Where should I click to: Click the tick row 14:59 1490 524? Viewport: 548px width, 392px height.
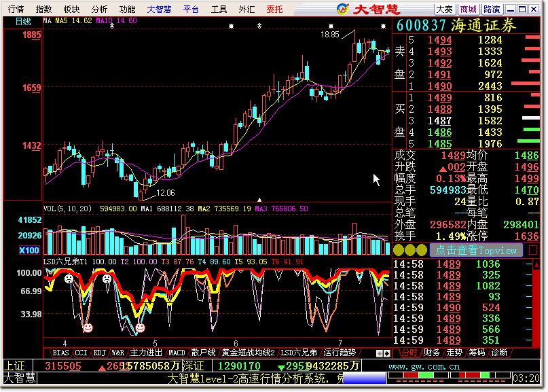coord(462,308)
